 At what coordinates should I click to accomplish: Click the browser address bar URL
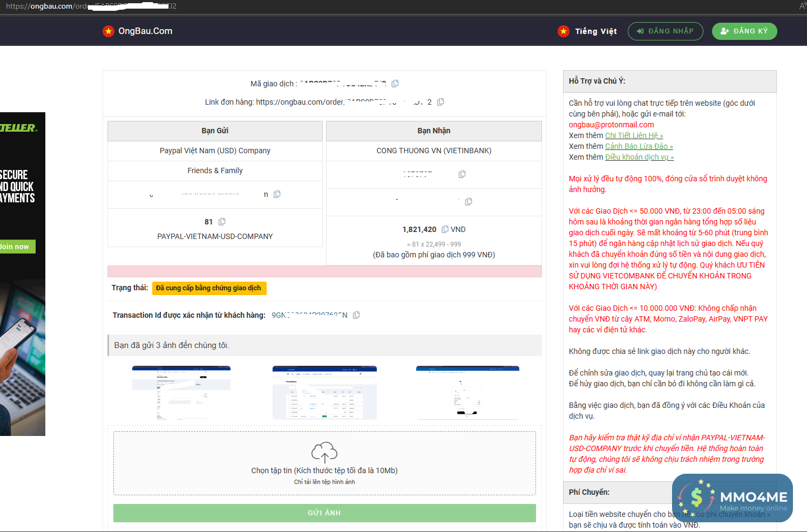pos(91,6)
